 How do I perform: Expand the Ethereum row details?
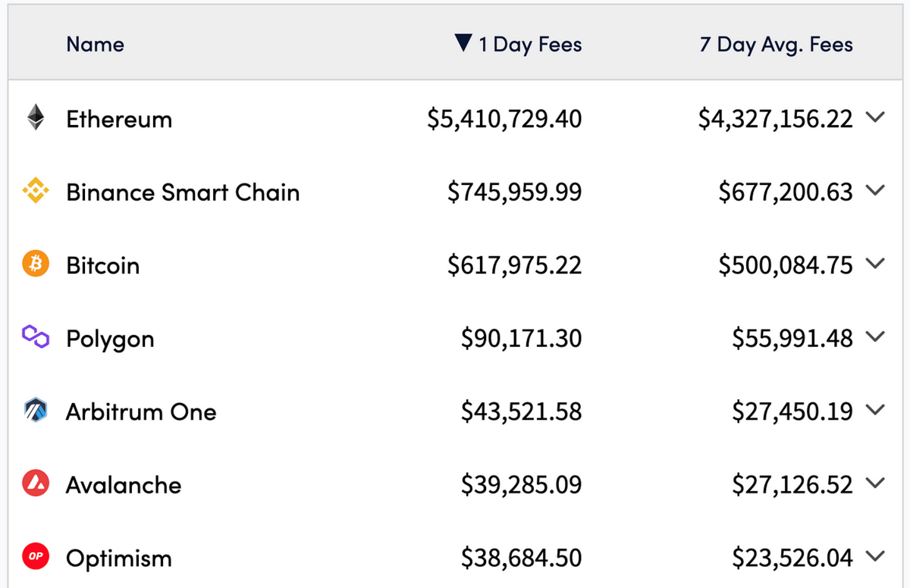[875, 117]
